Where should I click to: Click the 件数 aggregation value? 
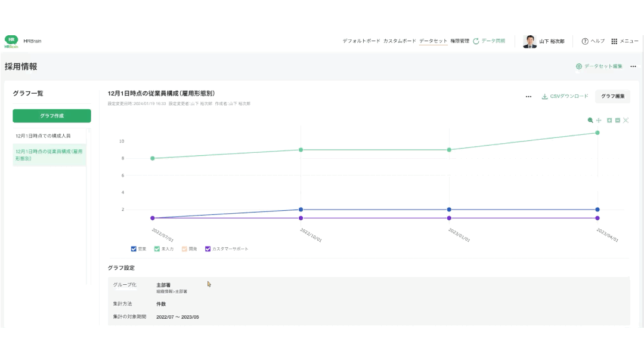tap(161, 304)
